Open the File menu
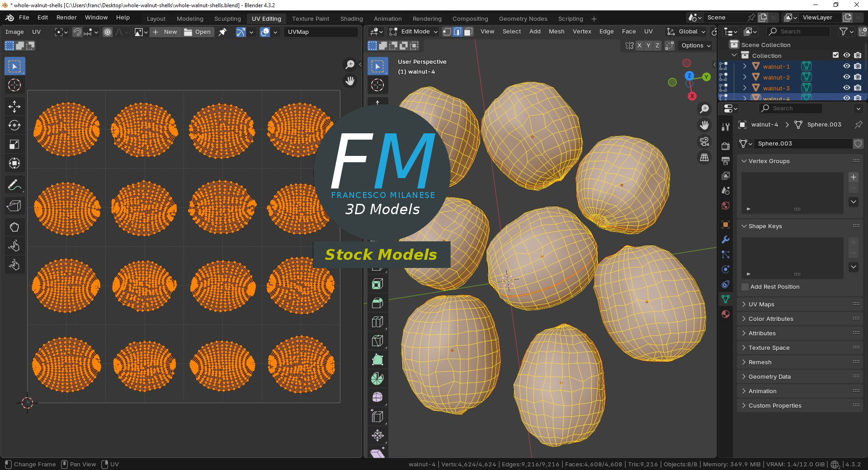 24,18
